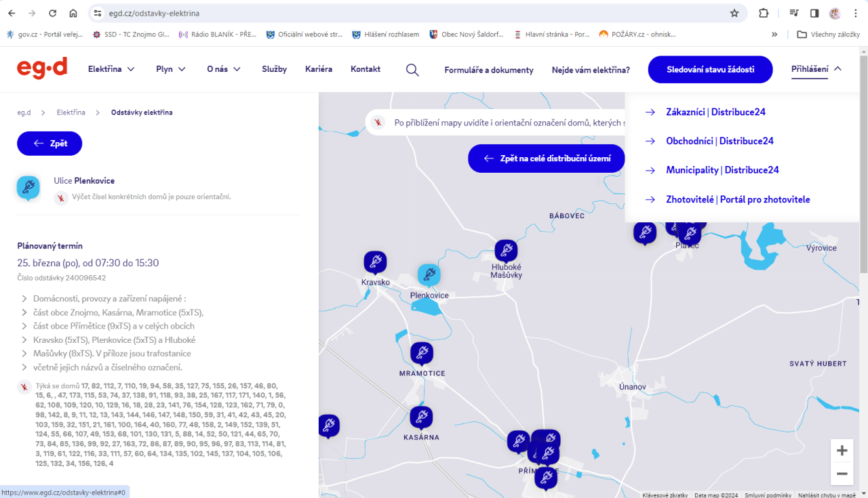Zoom out the map with minus button

pos(842,474)
